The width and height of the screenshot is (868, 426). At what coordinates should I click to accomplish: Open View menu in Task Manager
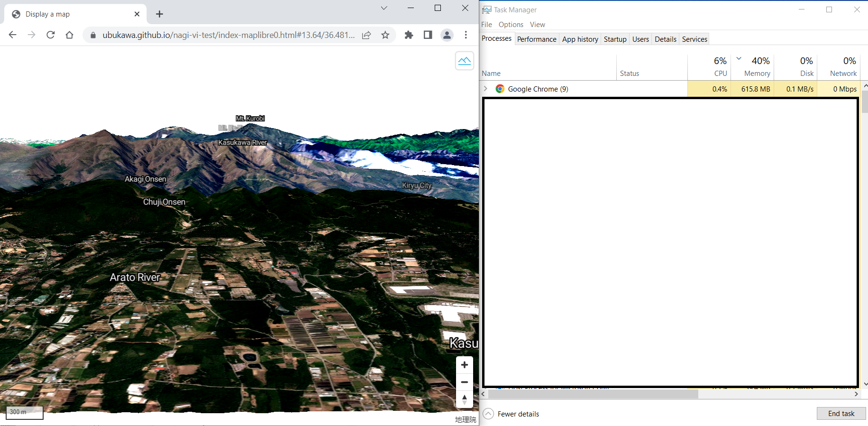pyautogui.click(x=538, y=25)
